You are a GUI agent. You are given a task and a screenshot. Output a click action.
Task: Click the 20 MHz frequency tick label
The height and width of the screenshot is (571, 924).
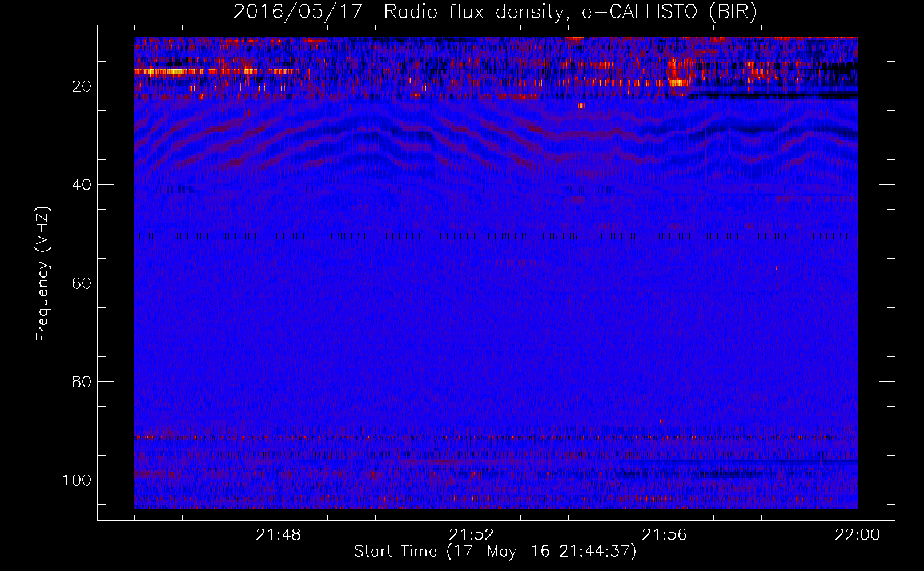[82, 86]
